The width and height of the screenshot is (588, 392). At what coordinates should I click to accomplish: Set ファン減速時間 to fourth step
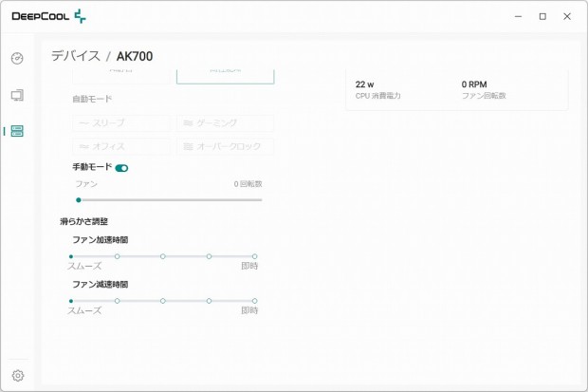[x=209, y=301]
